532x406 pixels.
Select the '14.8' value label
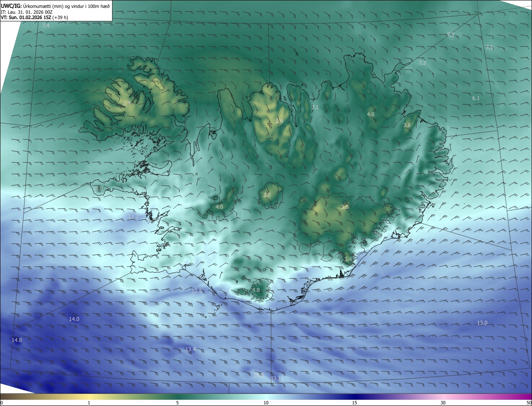17,340
